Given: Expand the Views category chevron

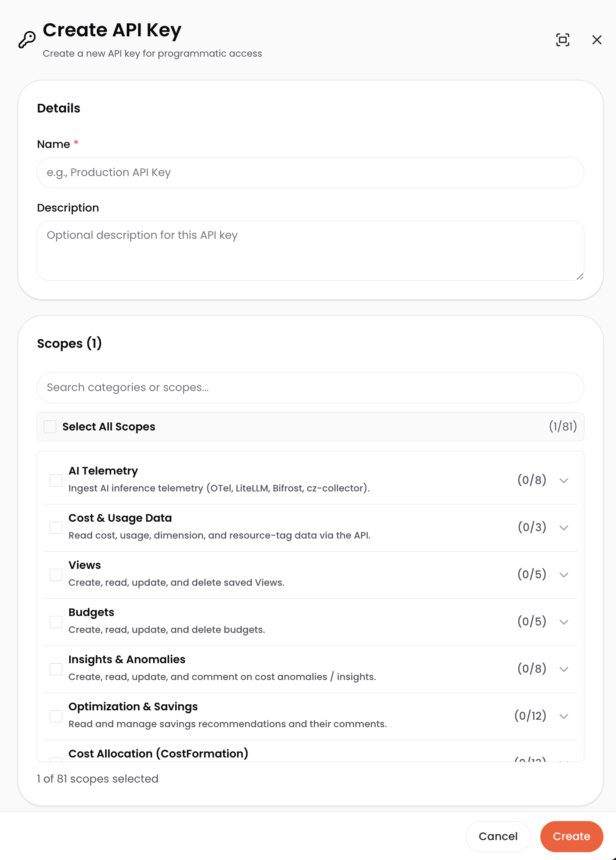Looking at the screenshot, I should click(x=564, y=574).
